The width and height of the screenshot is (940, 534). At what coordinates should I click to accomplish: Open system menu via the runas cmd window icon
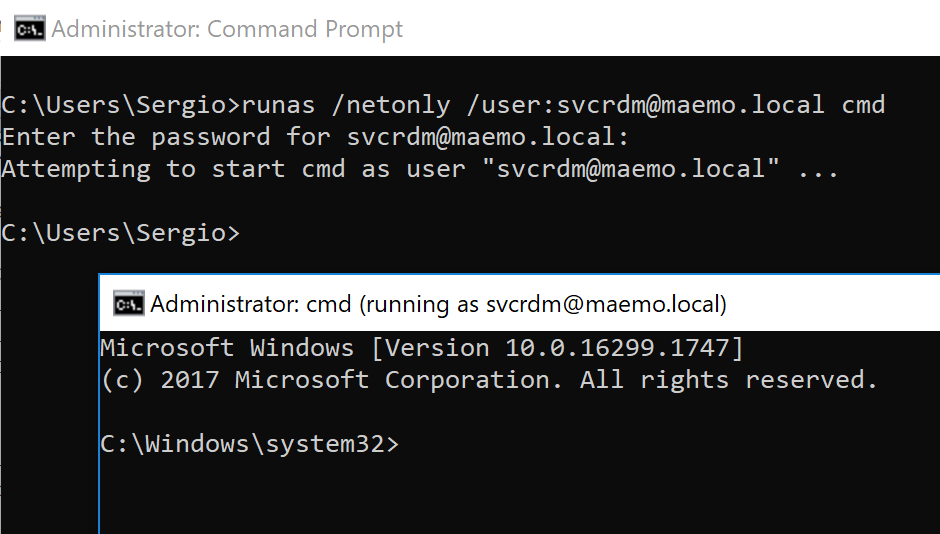pyautogui.click(x=128, y=304)
